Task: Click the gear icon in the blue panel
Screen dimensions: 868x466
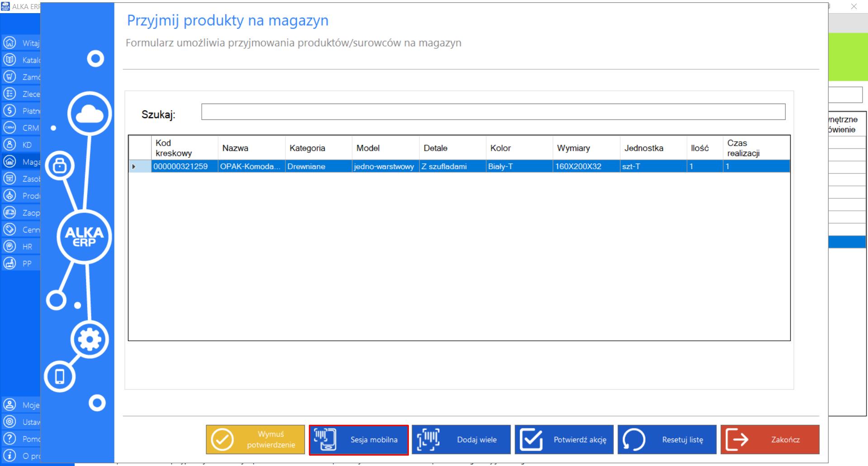Action: pos(89,339)
